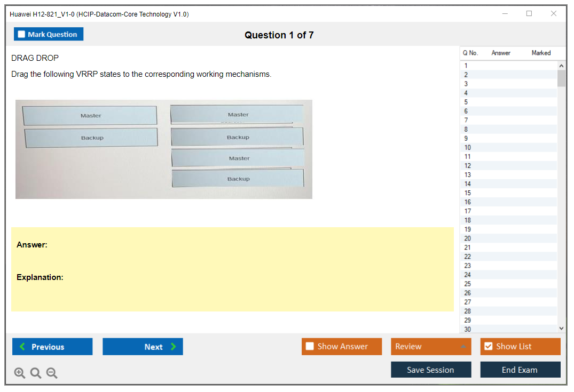Go to the Previous question
The width and height of the screenshot is (574, 392).
pyautogui.click(x=52, y=347)
